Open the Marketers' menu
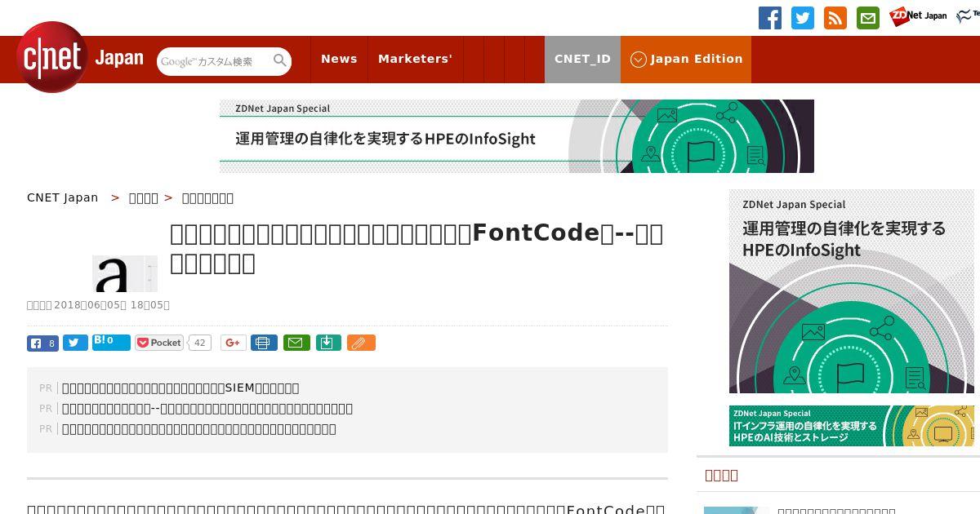980x514 pixels. (415, 60)
